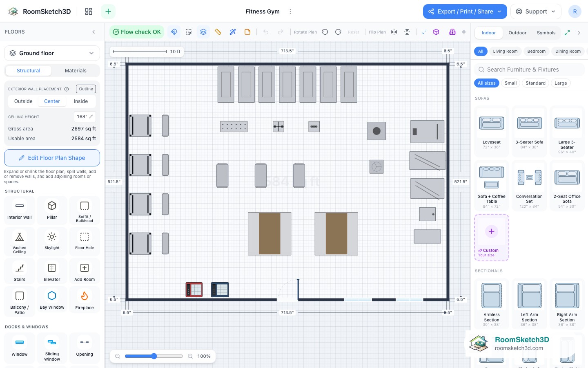Viewport: 588px width, 368px height.
Task: Click the help icon beside Exterior Wall Placement
Action: 67,89
